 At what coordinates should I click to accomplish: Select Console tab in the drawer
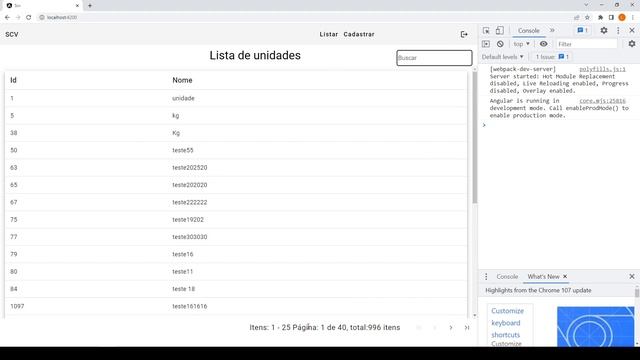(x=507, y=277)
